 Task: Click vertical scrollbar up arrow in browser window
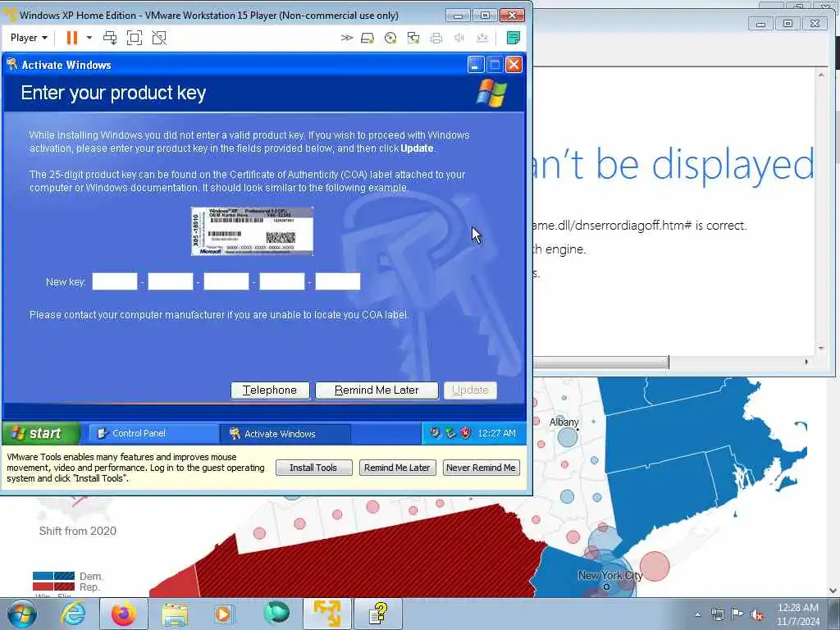coord(821,75)
